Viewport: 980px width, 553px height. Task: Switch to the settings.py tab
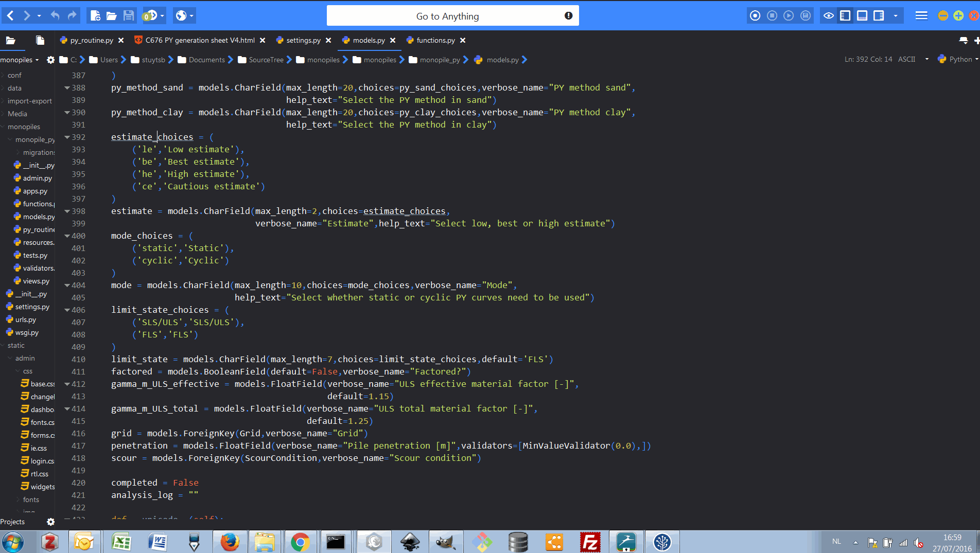pos(303,40)
